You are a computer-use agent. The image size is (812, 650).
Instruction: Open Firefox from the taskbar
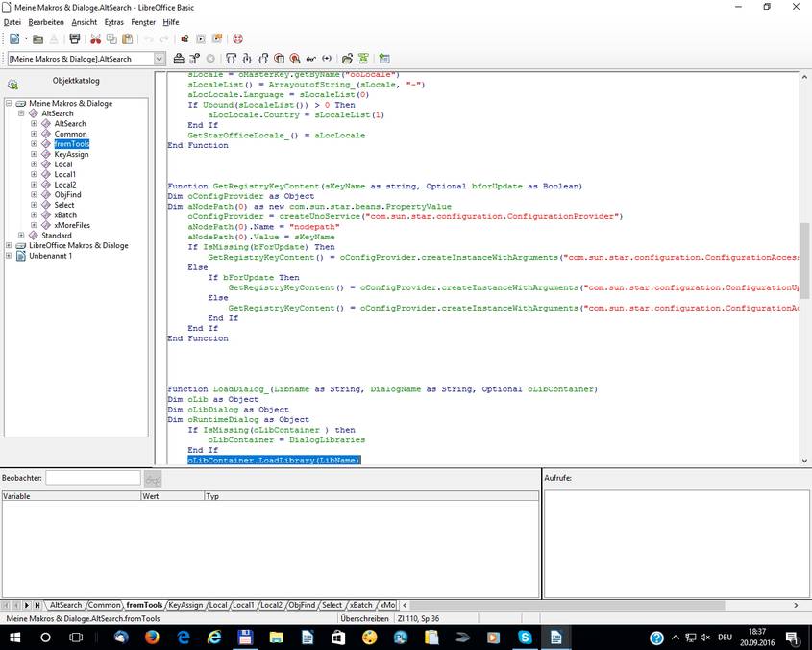click(x=152, y=637)
